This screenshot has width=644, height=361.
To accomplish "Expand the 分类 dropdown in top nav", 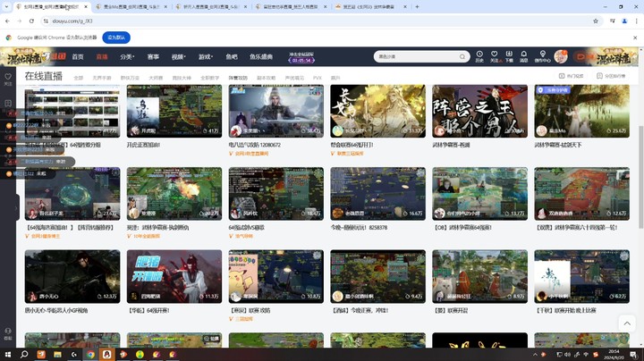I will pyautogui.click(x=127, y=56).
